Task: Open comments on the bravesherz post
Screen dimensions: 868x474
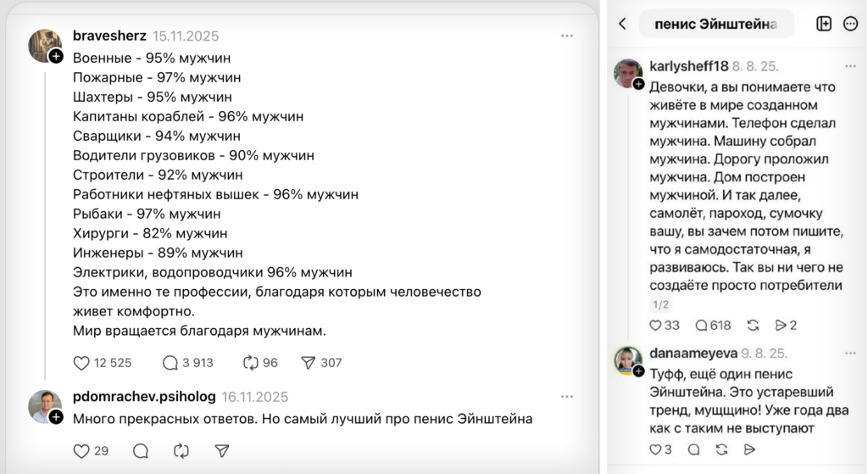Action: (x=170, y=363)
